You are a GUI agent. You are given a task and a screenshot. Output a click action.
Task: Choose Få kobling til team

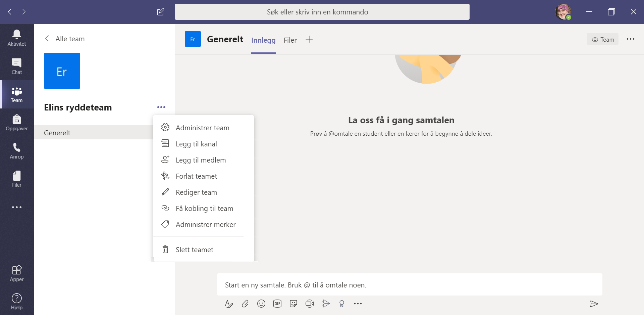pyautogui.click(x=204, y=209)
